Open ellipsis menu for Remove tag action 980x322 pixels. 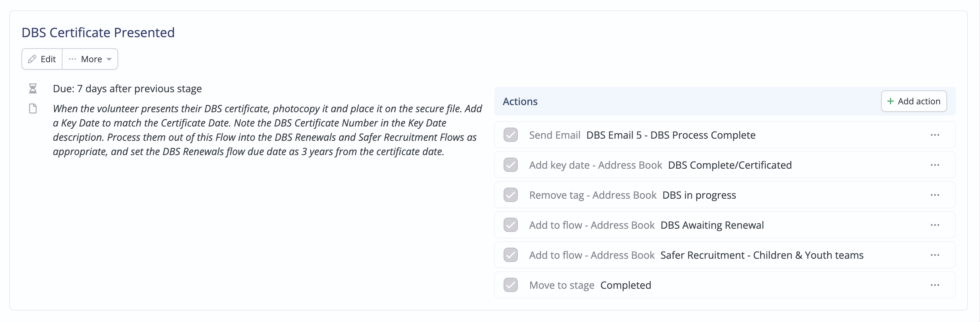[x=935, y=195]
